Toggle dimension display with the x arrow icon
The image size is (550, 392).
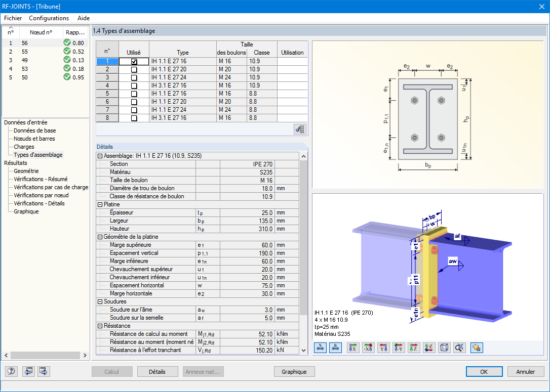320,347
